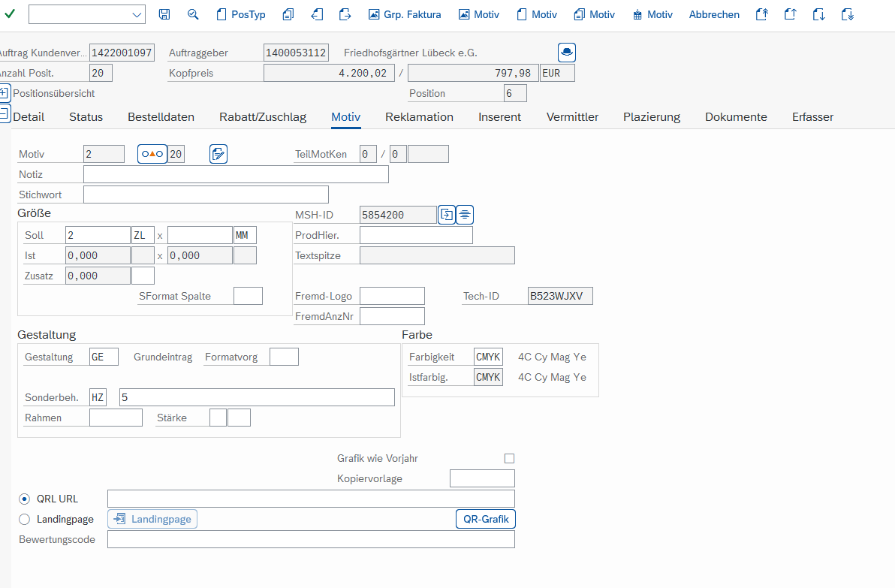The width and height of the screenshot is (895, 588).
Task: Collapse the detail tab strip section icon
Action: click(x=5, y=113)
